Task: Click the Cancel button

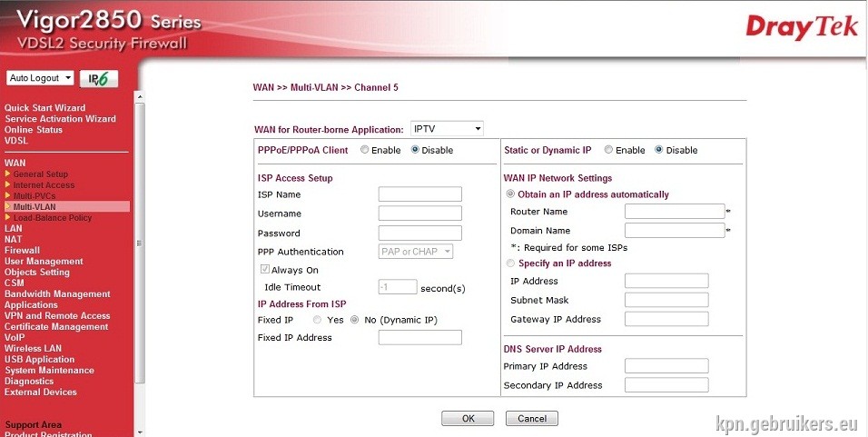Action: click(532, 418)
